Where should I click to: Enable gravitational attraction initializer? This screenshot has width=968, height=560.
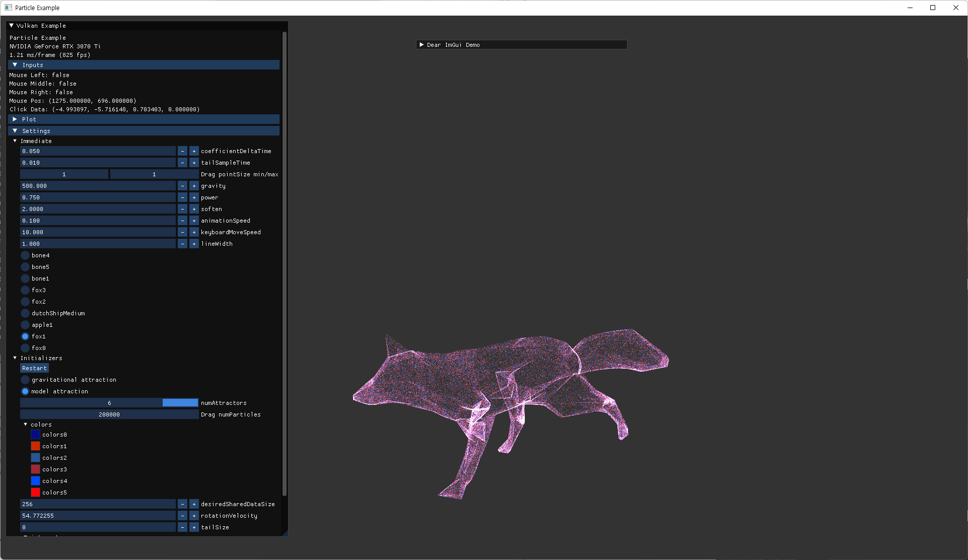click(25, 380)
